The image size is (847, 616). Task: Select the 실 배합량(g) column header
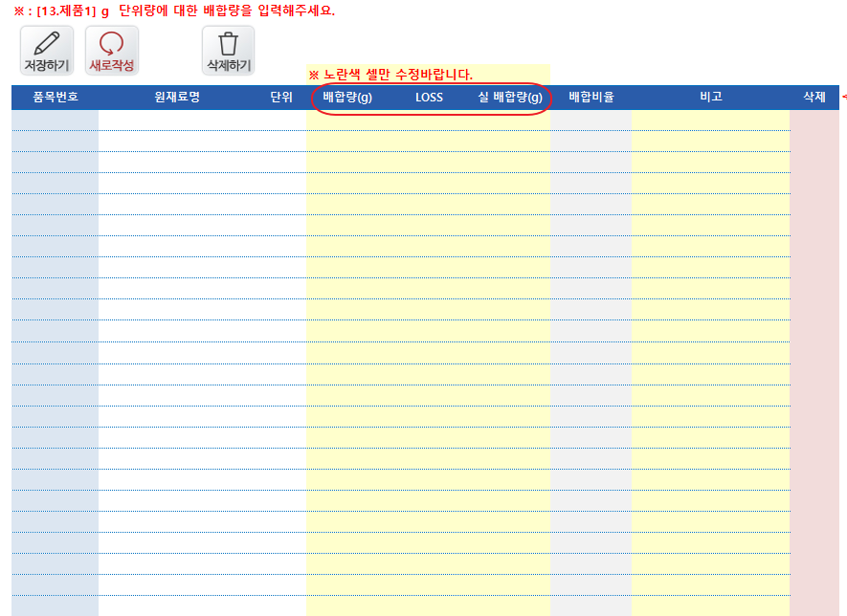pos(510,98)
